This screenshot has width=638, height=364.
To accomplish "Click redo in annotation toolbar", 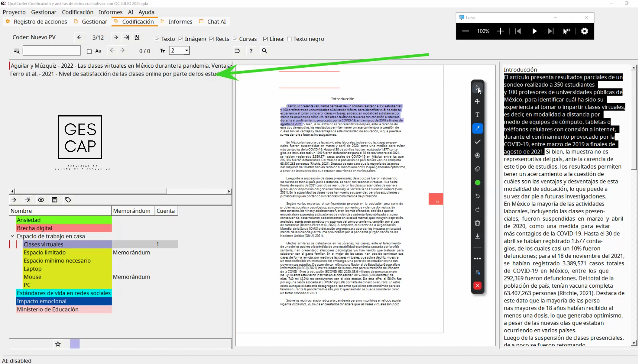I will pyautogui.click(x=477, y=209).
